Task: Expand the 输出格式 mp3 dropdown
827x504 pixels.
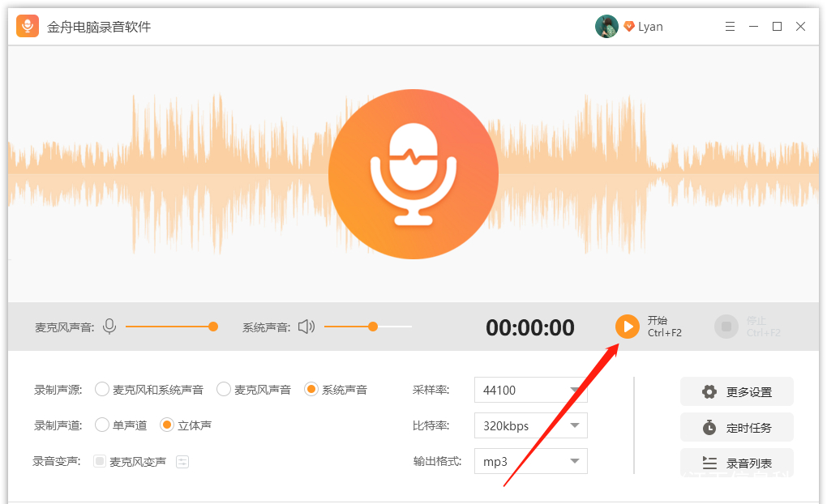Action: pyautogui.click(x=530, y=461)
